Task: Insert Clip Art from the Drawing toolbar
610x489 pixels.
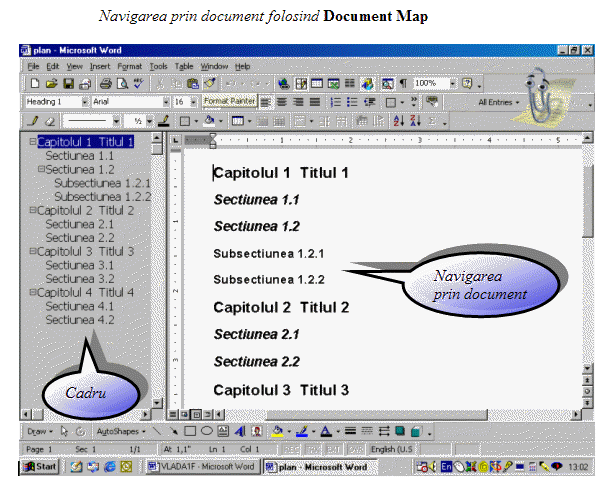Action: point(256,431)
